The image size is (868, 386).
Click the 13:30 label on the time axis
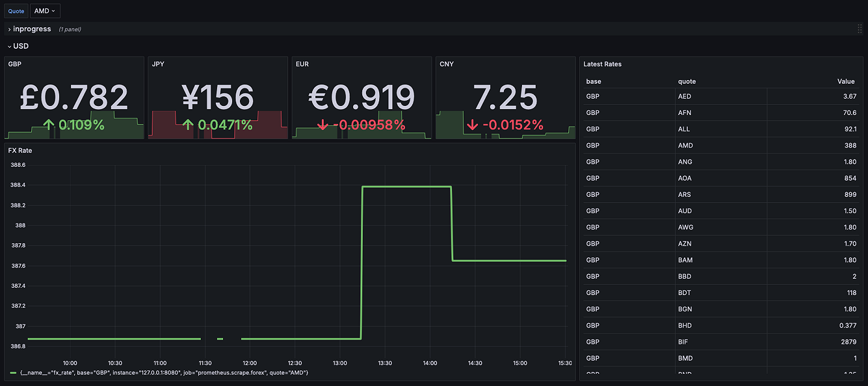385,363
